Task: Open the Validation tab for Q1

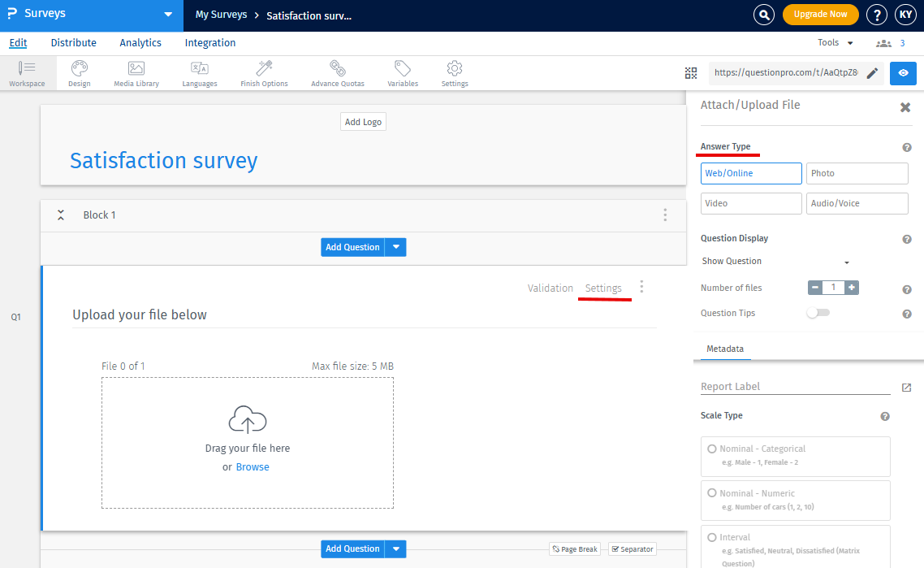Action: (x=551, y=288)
